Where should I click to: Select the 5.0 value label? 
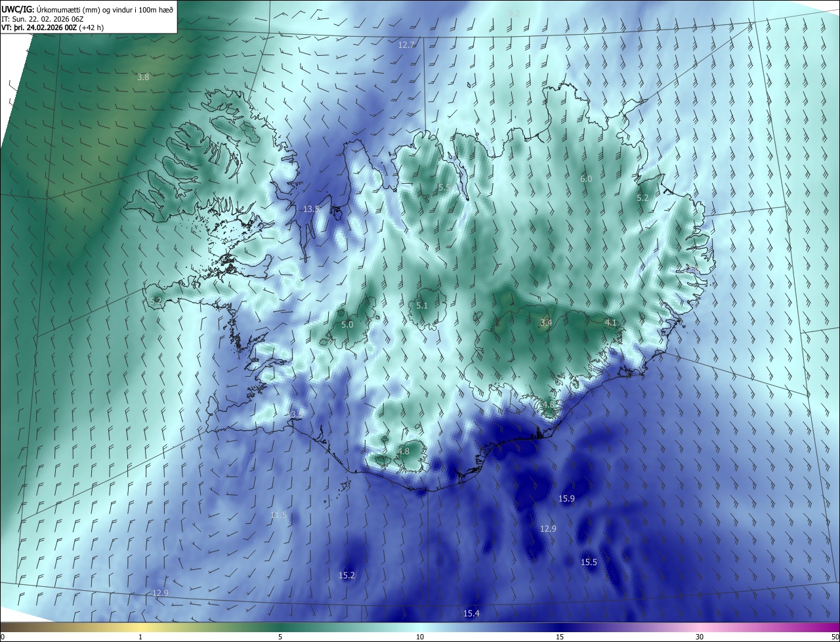tap(347, 324)
